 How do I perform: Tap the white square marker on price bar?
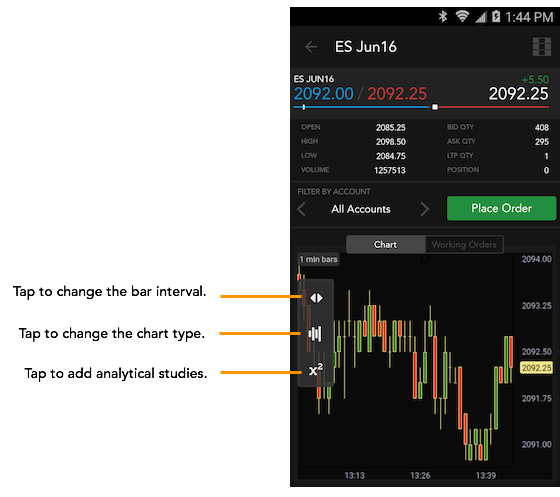tap(435, 107)
